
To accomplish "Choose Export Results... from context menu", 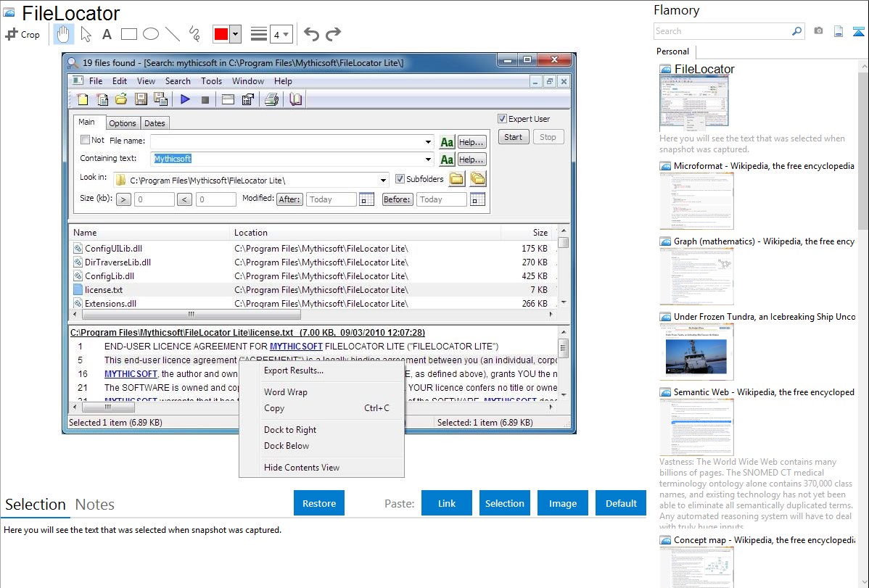I will click(294, 370).
